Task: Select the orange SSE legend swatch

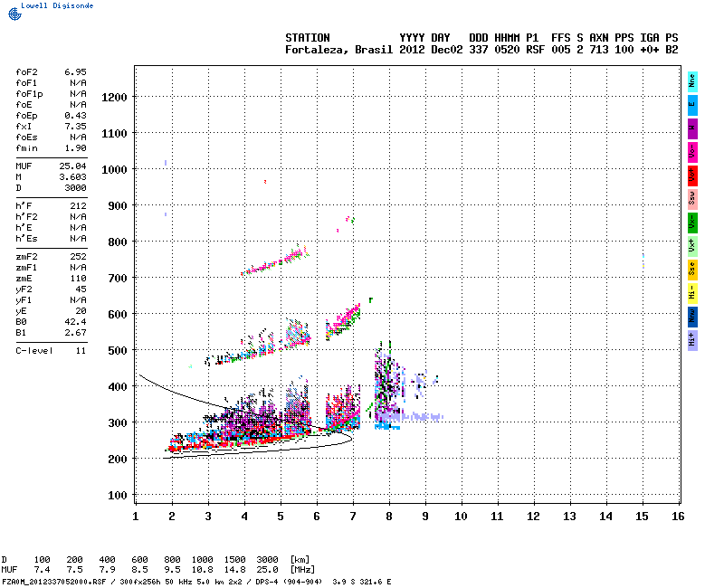Action: click(692, 270)
